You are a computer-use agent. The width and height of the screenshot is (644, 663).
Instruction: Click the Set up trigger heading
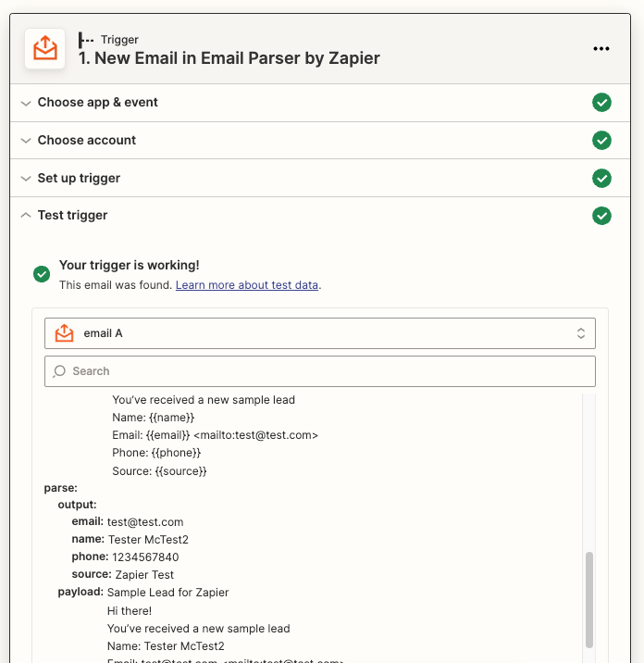coord(79,178)
